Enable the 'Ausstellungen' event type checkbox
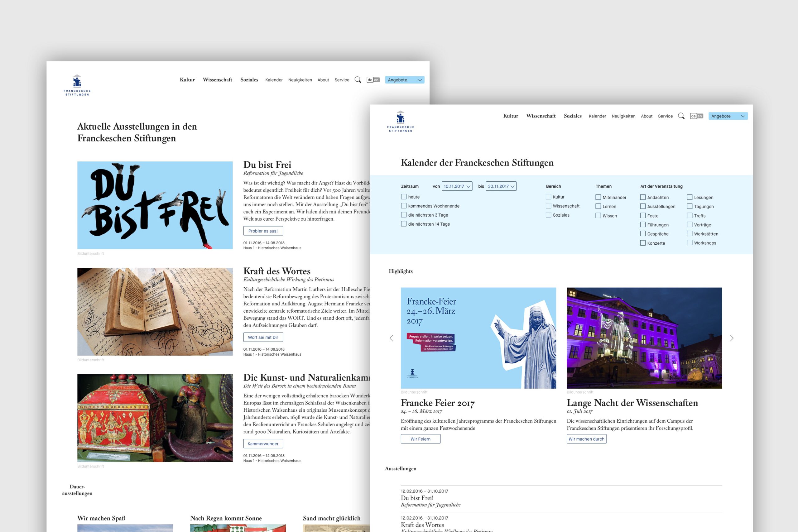Viewport: 798px width, 532px height. (642, 206)
